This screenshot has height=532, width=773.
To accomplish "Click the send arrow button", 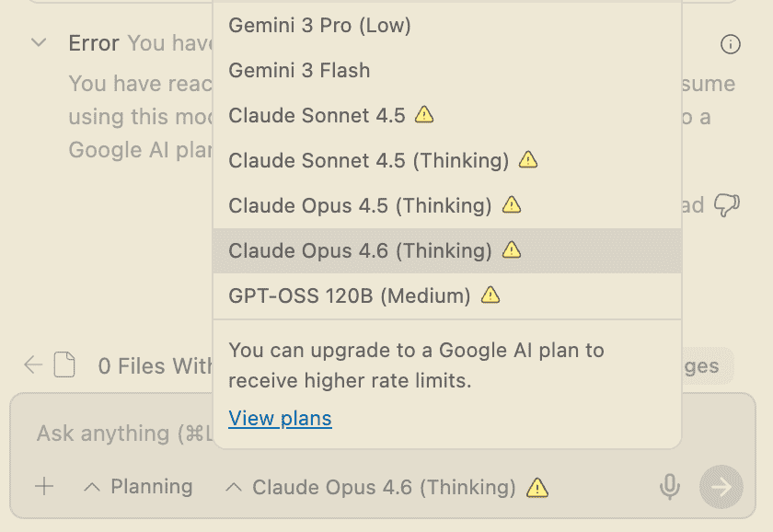I will pos(721,487).
